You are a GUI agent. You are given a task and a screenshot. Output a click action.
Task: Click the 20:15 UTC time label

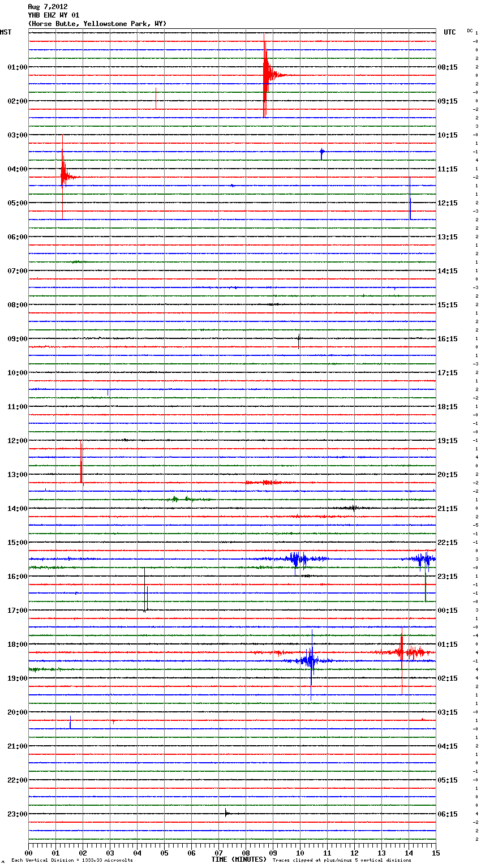[x=448, y=474]
